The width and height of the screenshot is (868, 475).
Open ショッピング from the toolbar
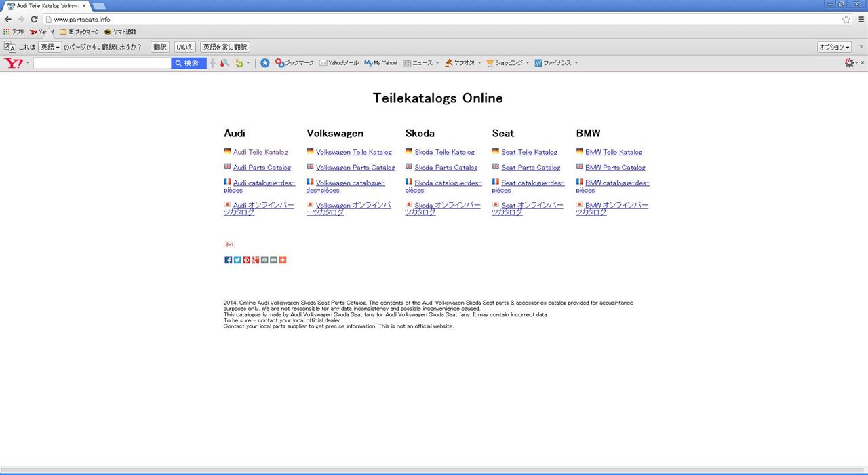[505, 63]
